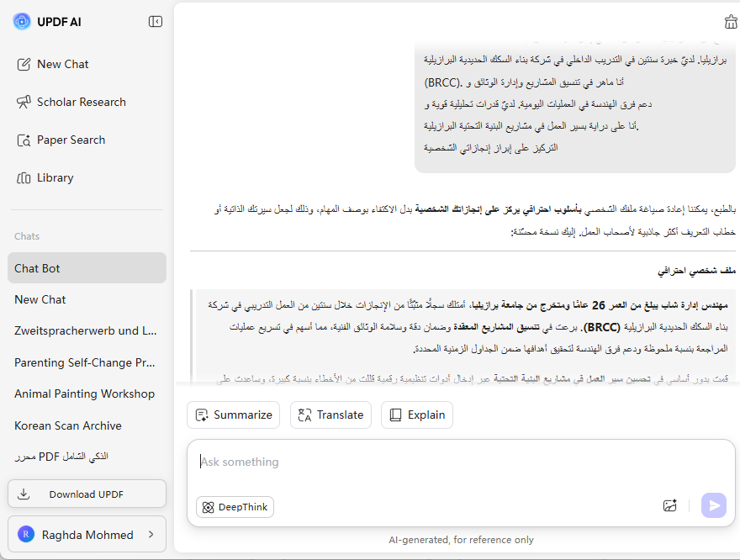The width and height of the screenshot is (740, 560).
Task: Click the New Chat pencil icon
Action: (x=24, y=64)
